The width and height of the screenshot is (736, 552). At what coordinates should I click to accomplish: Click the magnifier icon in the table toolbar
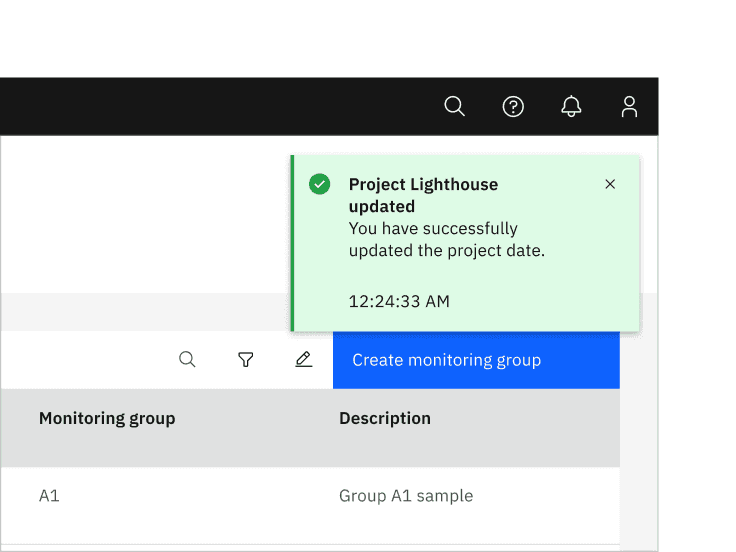click(x=187, y=360)
